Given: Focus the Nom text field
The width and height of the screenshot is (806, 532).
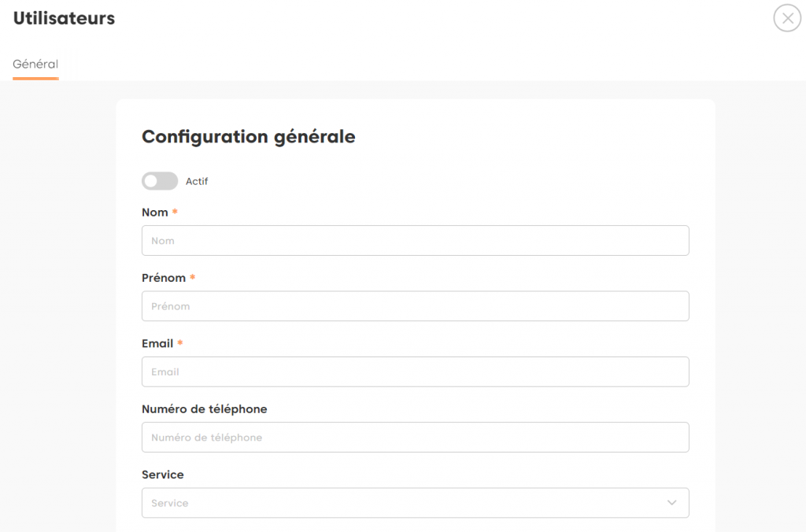Looking at the screenshot, I should pyautogui.click(x=415, y=241).
